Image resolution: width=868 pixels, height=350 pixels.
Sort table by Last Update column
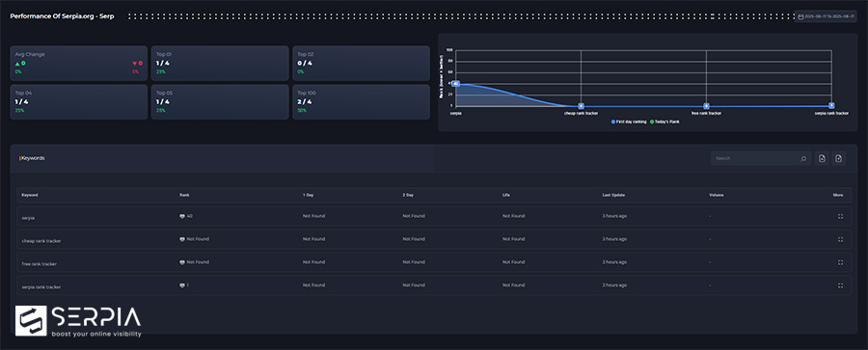[x=613, y=195]
